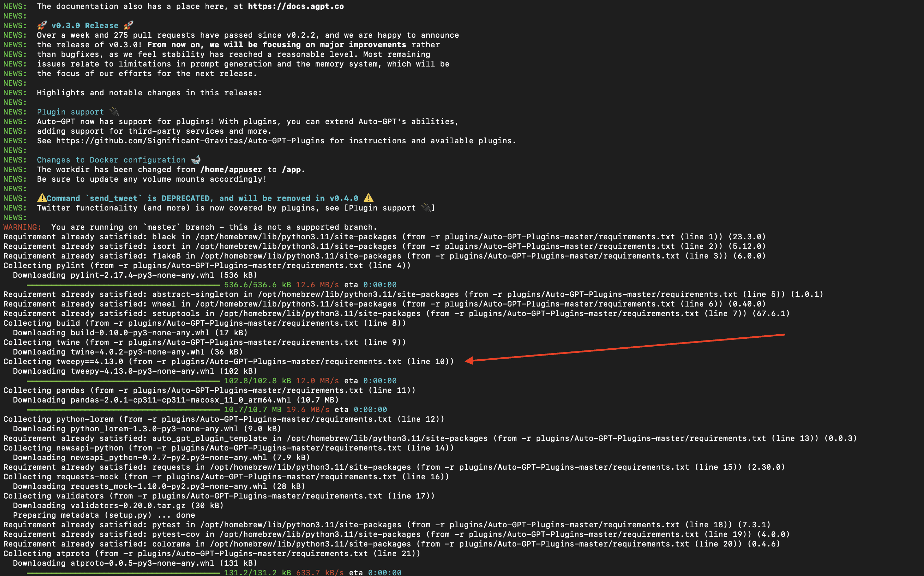Click the Changes to Docker configuration heading
This screenshot has height=576, width=924.
pos(111,160)
